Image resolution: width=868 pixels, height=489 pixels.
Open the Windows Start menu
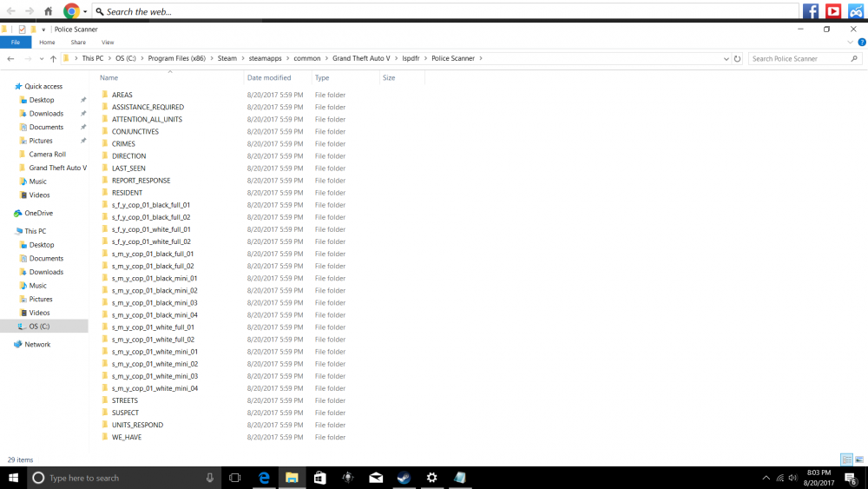13,478
